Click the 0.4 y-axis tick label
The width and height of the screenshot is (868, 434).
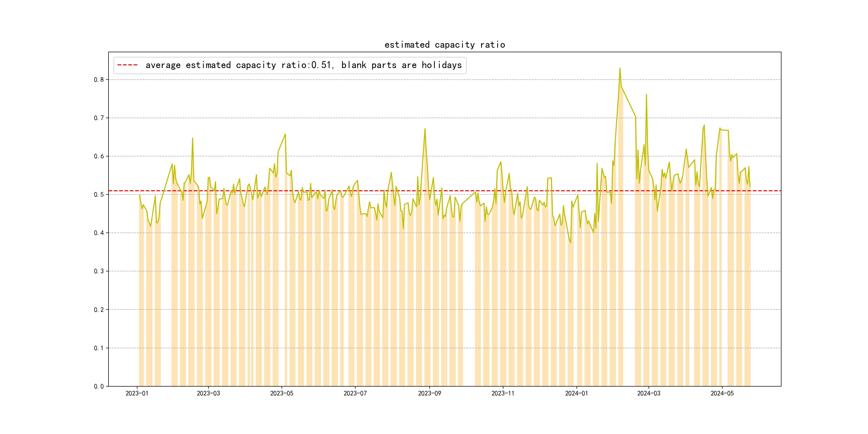[x=99, y=233]
